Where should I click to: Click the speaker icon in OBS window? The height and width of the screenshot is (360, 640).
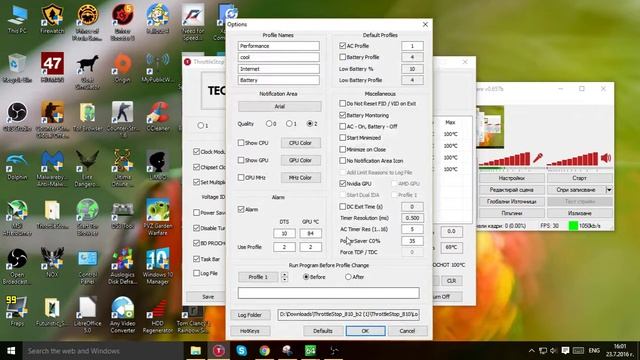coord(606,158)
